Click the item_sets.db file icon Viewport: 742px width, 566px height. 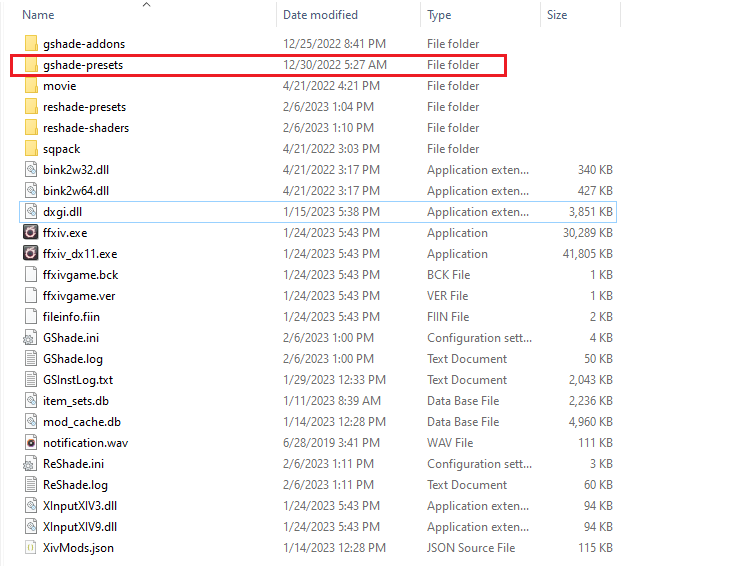click(x=31, y=401)
